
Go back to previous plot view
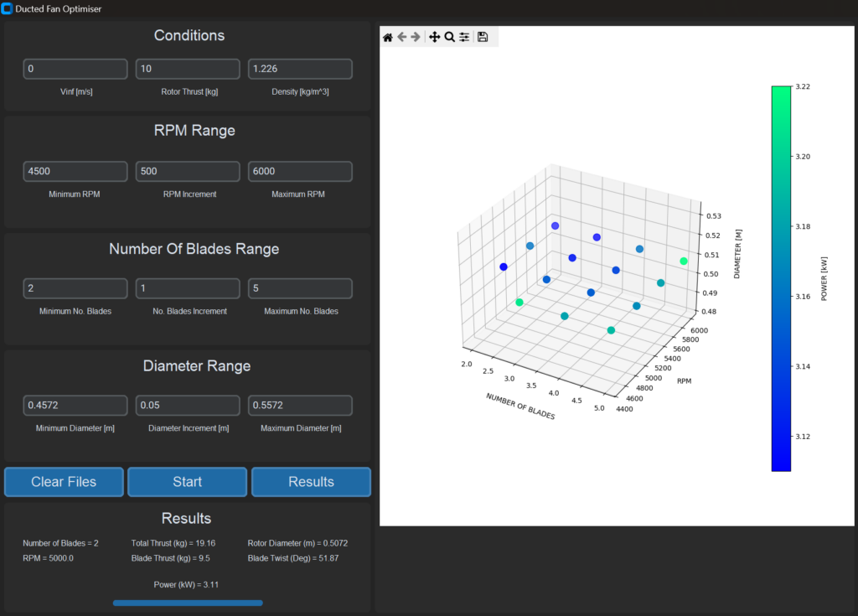(401, 37)
